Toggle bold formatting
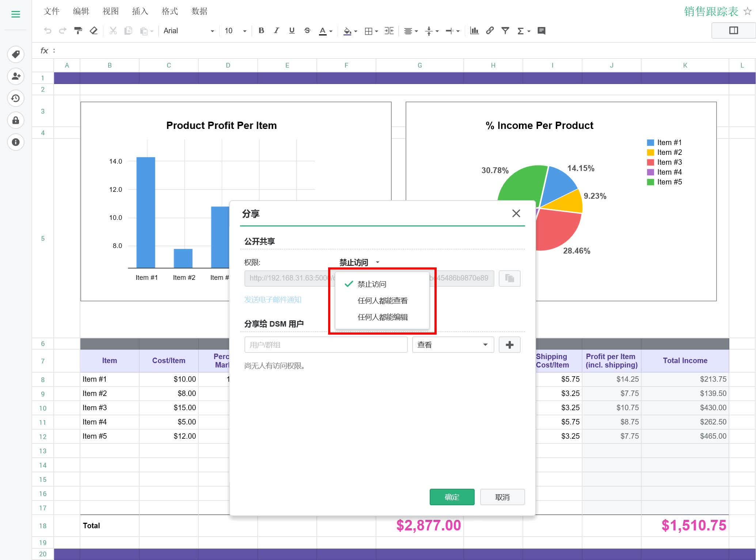The width and height of the screenshot is (756, 560). (261, 31)
